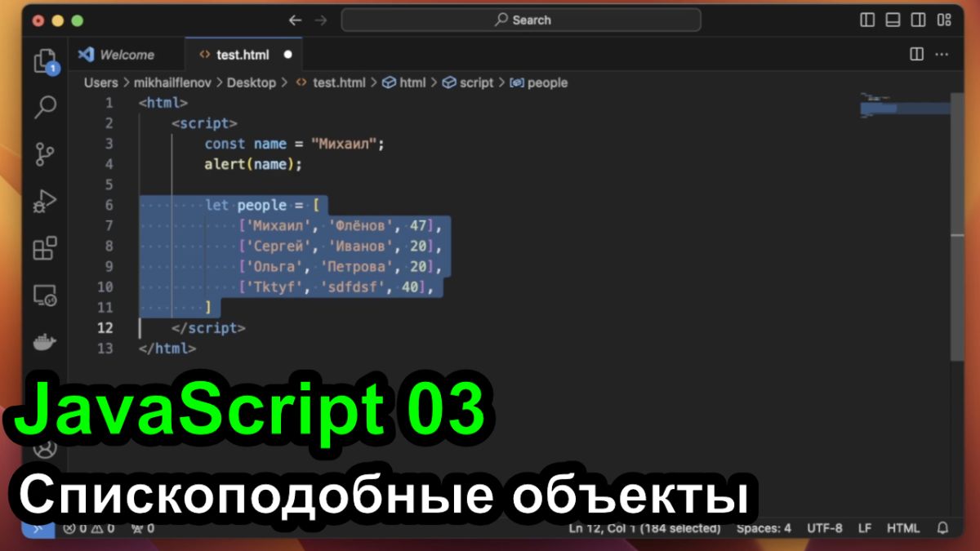
Task: Click line number 12 in the gutter
Action: coord(105,327)
